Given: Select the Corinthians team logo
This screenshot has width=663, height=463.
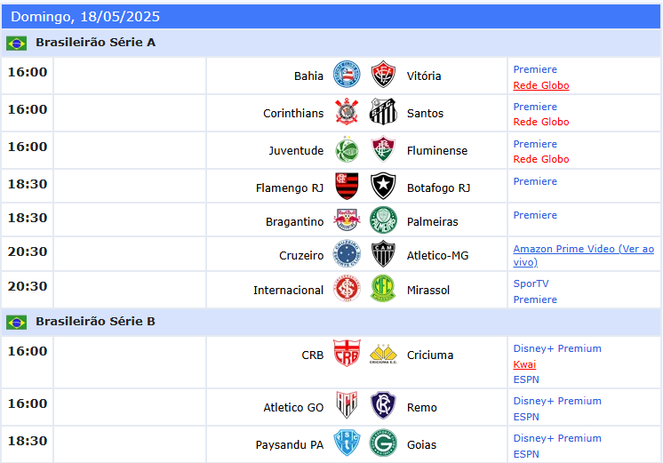Looking at the screenshot, I should pos(347,111).
